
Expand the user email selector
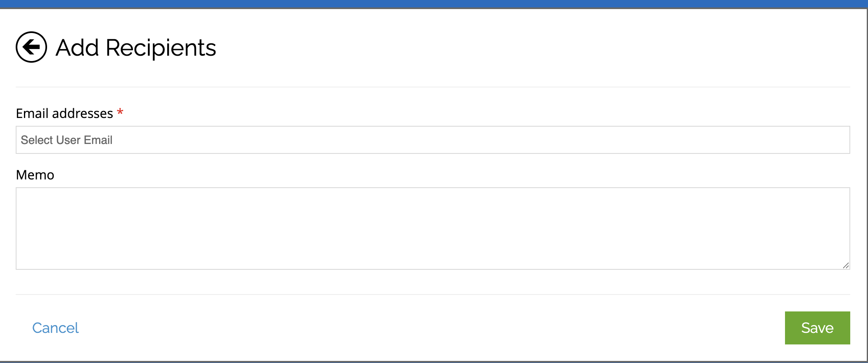432,140
